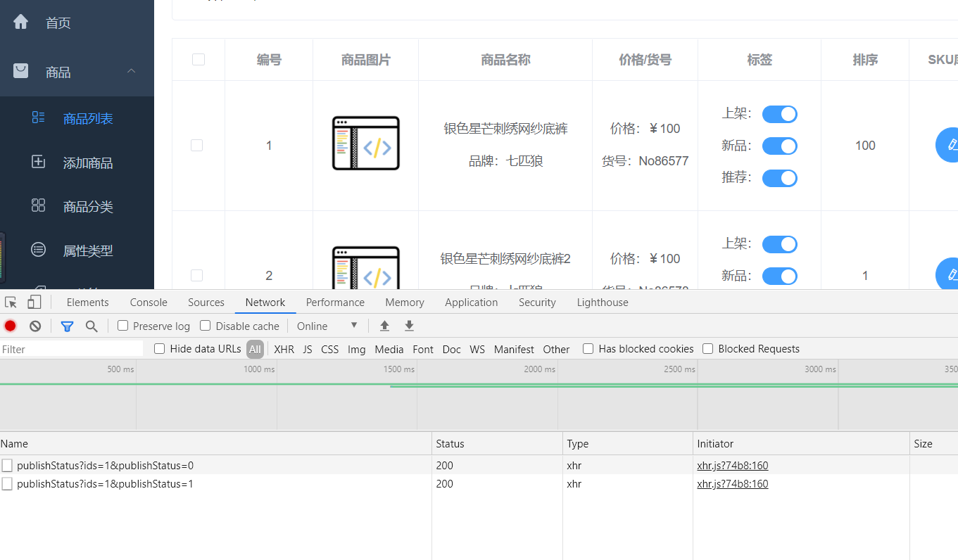The height and width of the screenshot is (560, 958).
Task: Switch to the Elements tab
Action: click(88, 303)
